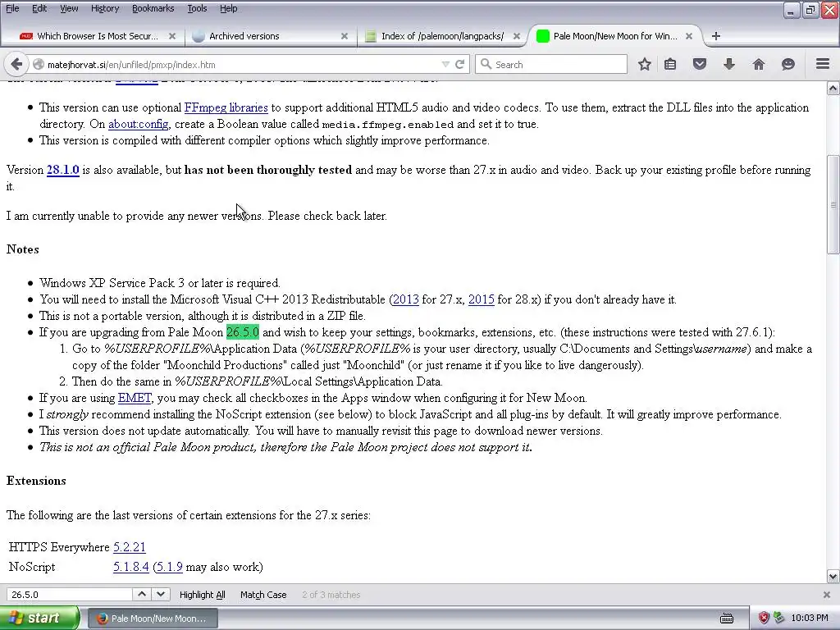Bookmark this page with the star icon

(x=645, y=64)
